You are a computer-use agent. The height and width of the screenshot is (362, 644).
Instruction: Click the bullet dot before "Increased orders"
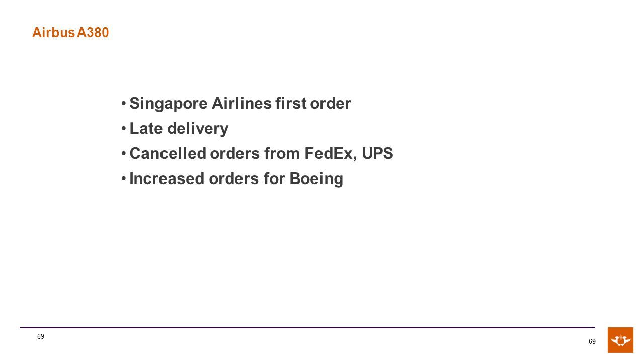[124, 179]
